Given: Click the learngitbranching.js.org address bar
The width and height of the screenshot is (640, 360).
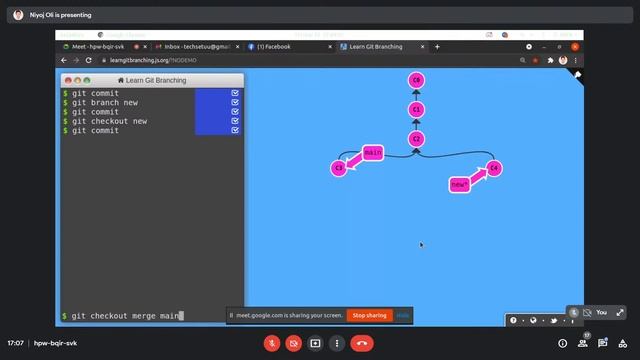Looking at the screenshot, I should point(153,60).
